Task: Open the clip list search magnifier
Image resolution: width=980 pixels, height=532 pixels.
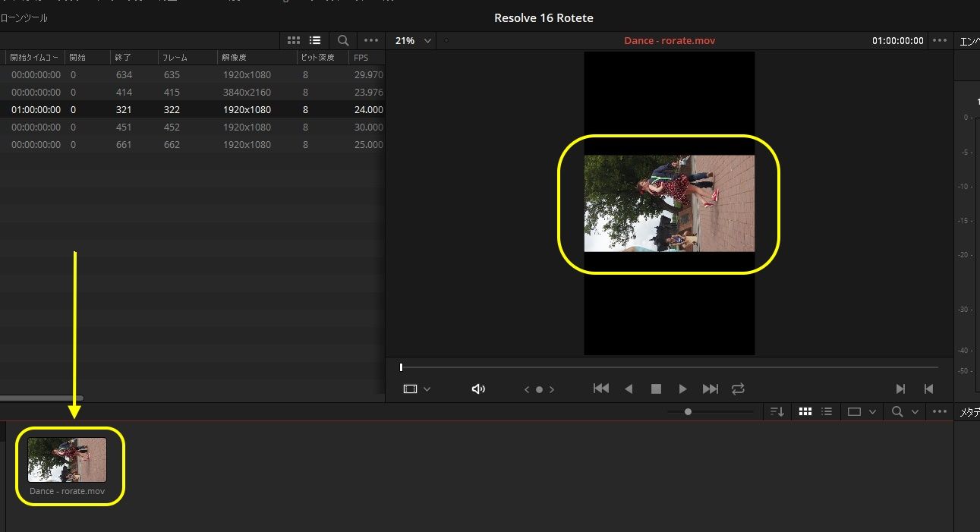Action: [x=342, y=40]
